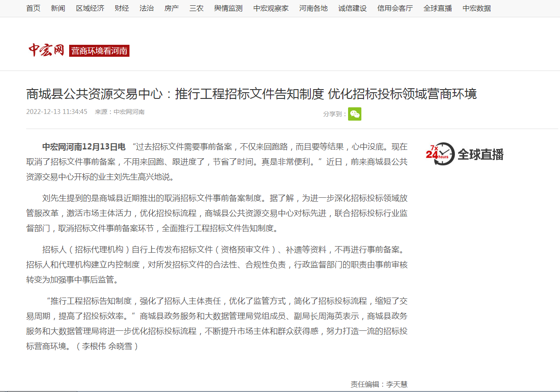Go to 信用会客厅

pyautogui.click(x=395, y=8)
